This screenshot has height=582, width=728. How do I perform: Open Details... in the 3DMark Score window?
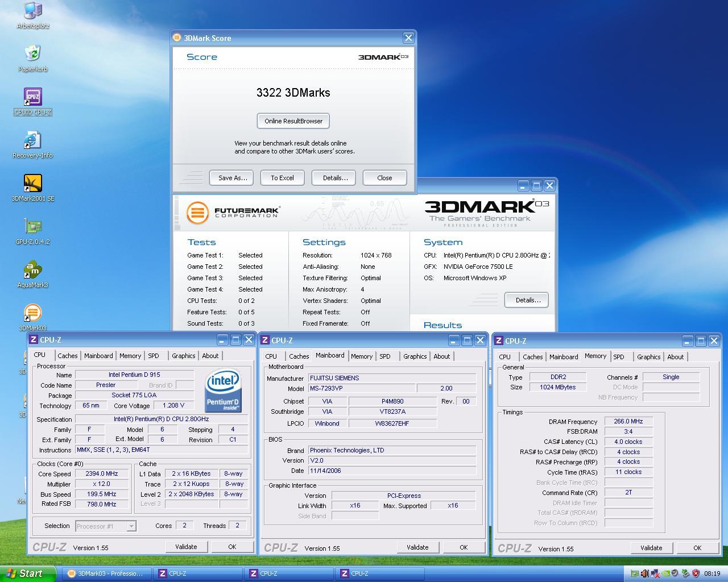pyautogui.click(x=335, y=178)
